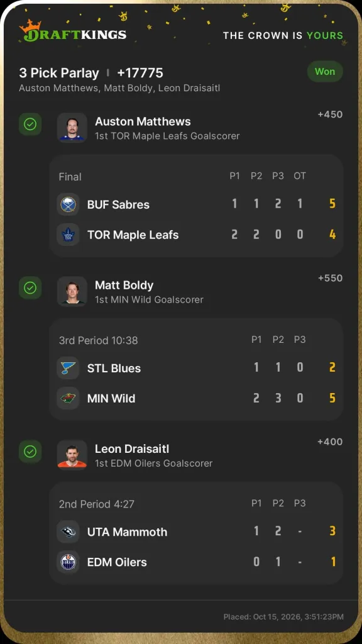The image size is (362, 644).
Task: Click the green Won status badge
Action: 325,72
